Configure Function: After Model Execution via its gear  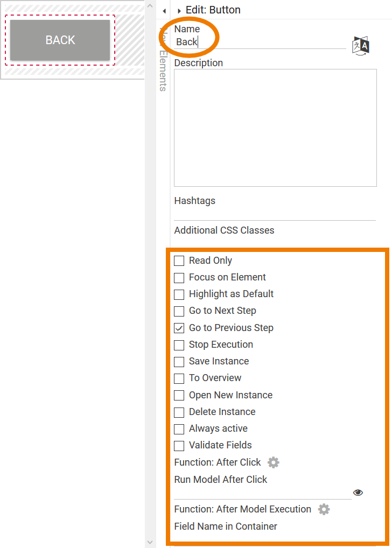tap(324, 509)
